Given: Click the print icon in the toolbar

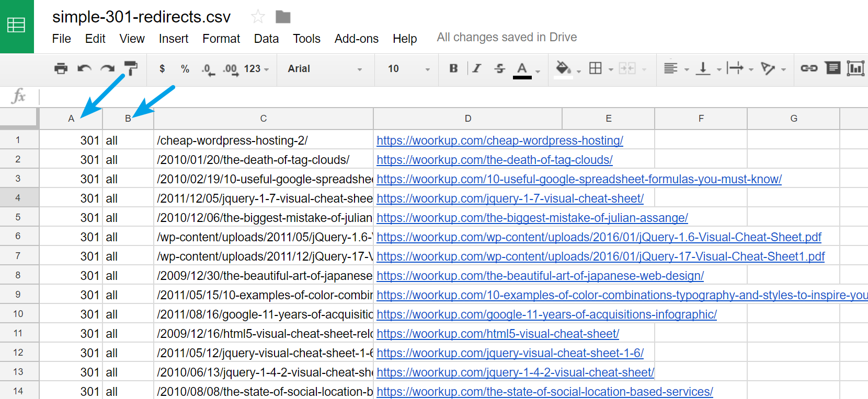Looking at the screenshot, I should pos(61,68).
